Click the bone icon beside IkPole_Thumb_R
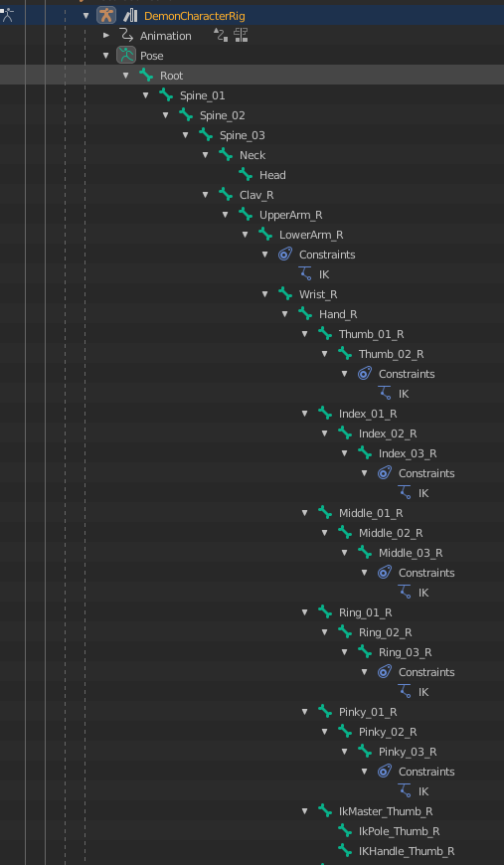The image size is (504, 865). [345, 831]
